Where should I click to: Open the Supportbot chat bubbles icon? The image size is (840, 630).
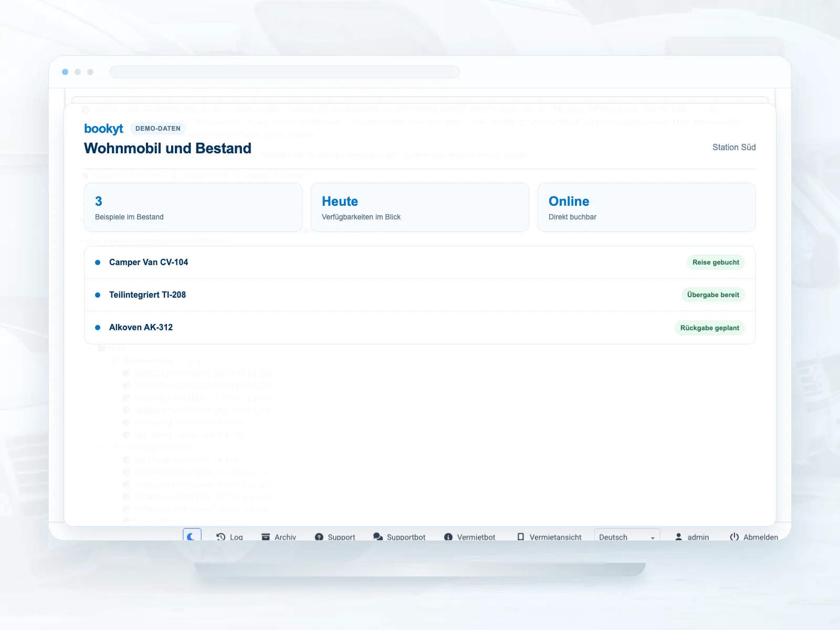(x=377, y=537)
